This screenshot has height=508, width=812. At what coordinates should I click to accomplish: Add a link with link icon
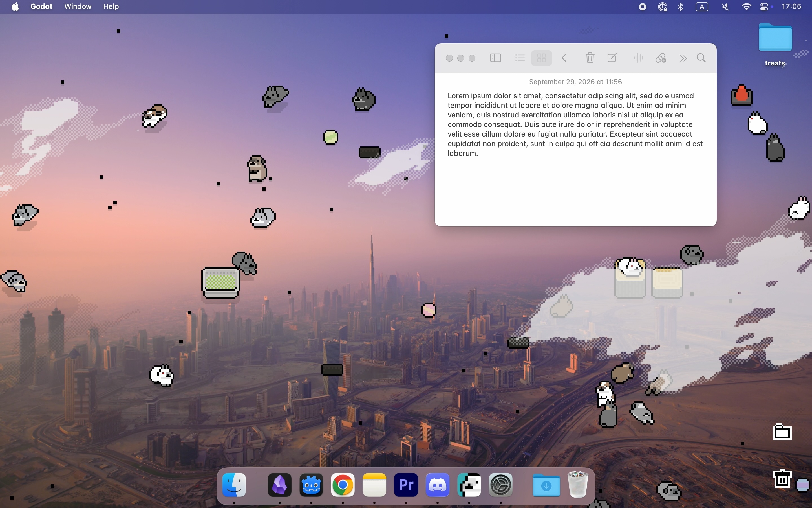(661, 58)
